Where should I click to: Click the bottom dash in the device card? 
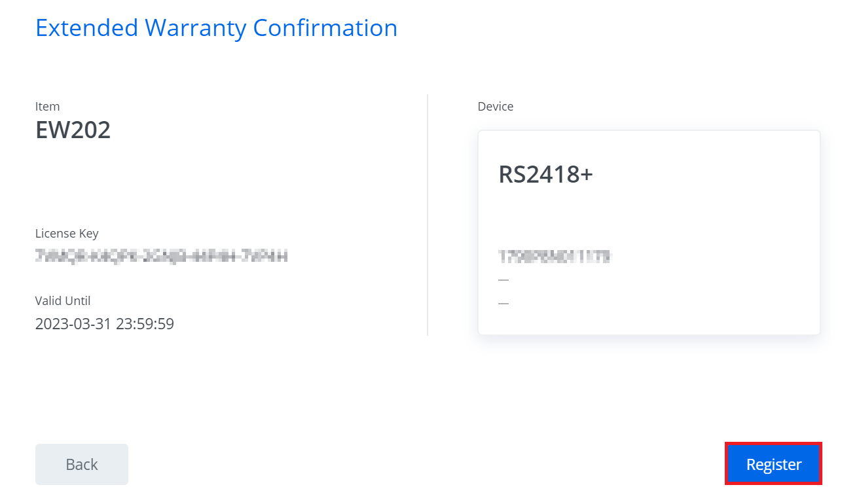[x=503, y=304]
